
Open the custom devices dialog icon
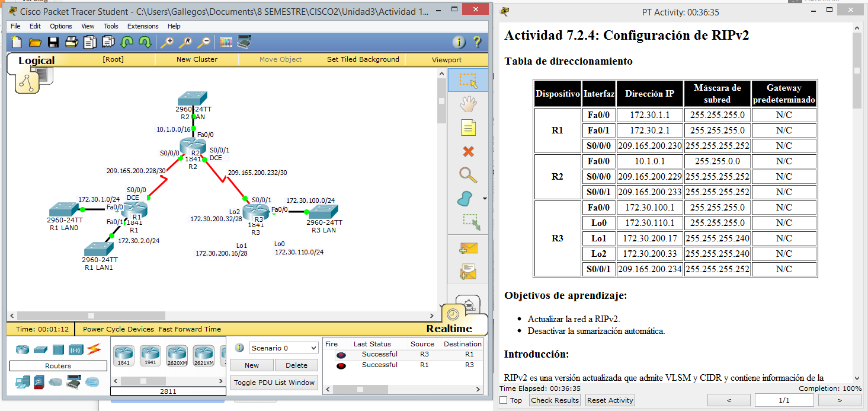[x=244, y=42]
